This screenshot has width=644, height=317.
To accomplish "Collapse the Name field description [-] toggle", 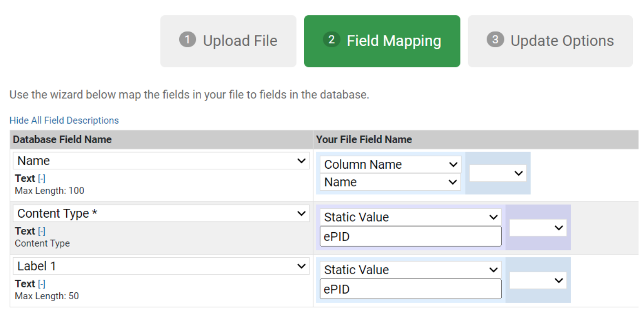I will (x=42, y=179).
